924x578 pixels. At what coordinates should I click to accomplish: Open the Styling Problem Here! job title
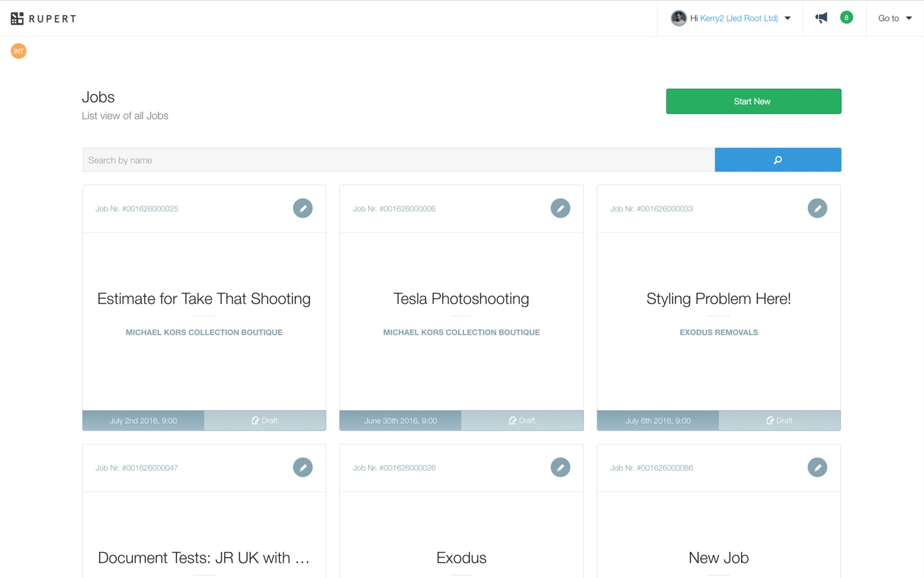coord(718,299)
